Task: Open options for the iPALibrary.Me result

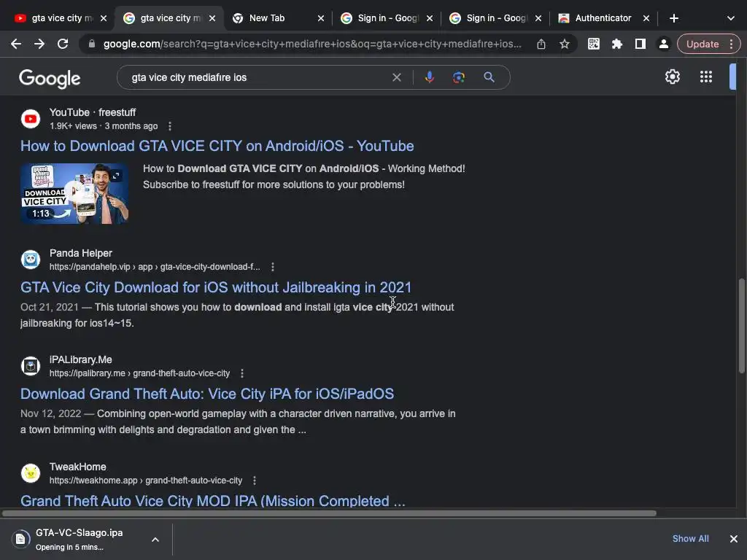Action: (242, 373)
